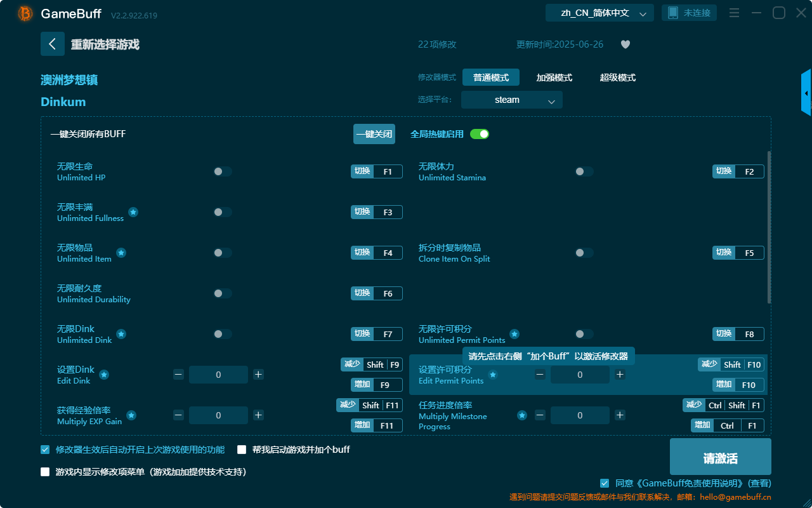The width and height of the screenshot is (812, 508).
Task: Click the star icon beside Multiply EXP Gain
Action: (x=131, y=415)
